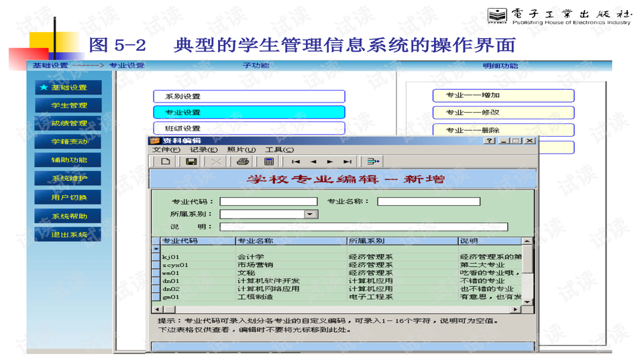Go to next record arrow
Viewport: 644px width, 362px height.
tap(330, 162)
